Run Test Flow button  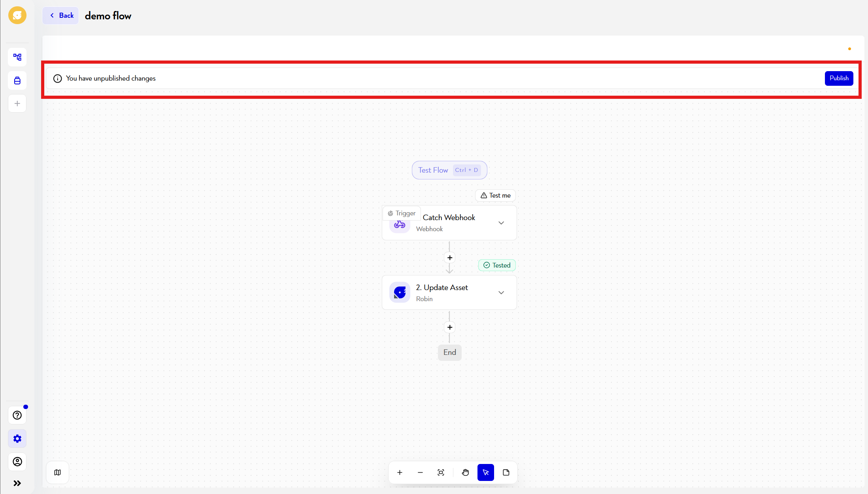click(449, 170)
